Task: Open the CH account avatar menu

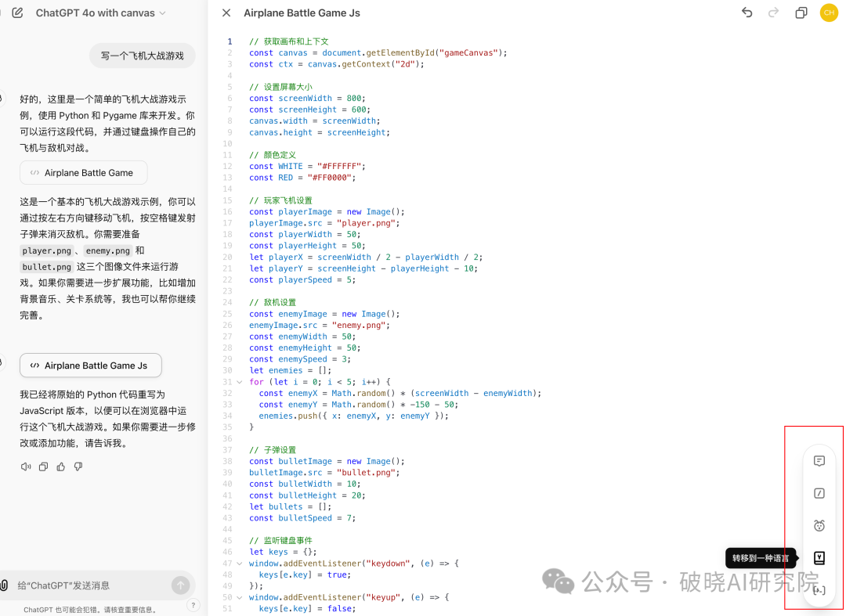Action: [829, 13]
